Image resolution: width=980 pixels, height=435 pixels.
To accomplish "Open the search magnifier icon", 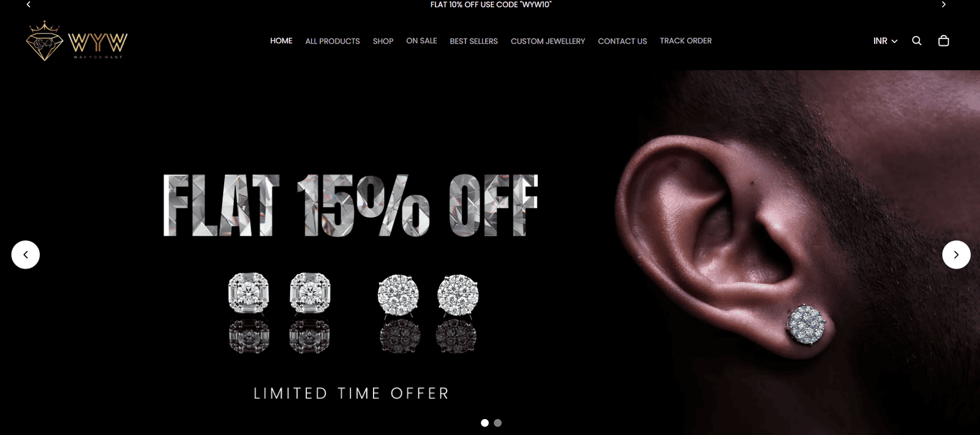I will tap(916, 41).
